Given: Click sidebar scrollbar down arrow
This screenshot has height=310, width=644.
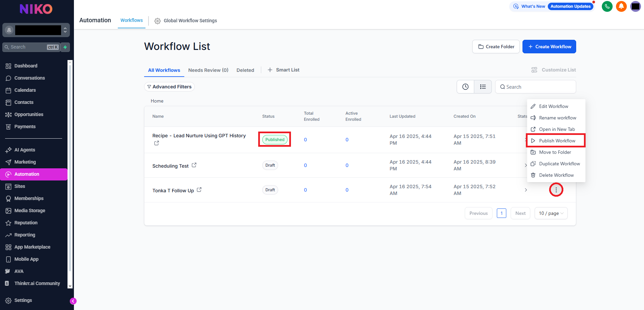Looking at the screenshot, I should 70,286.
